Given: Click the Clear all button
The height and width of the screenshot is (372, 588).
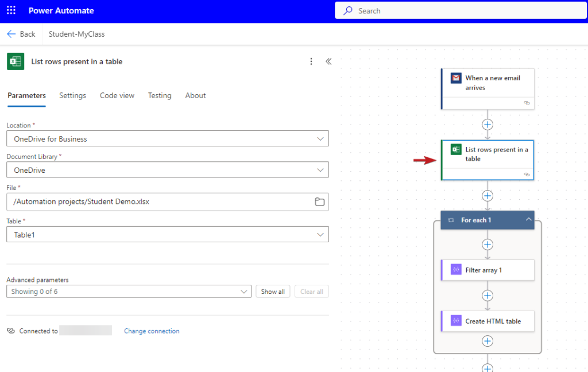Looking at the screenshot, I should tap(312, 292).
